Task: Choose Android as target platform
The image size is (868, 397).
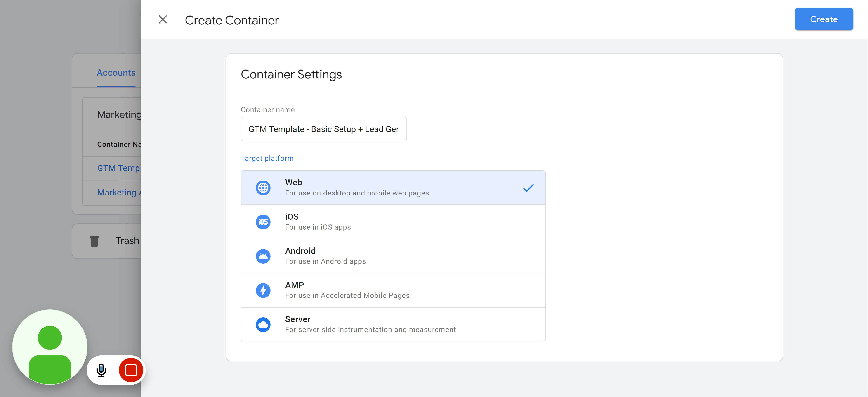Action: click(393, 256)
